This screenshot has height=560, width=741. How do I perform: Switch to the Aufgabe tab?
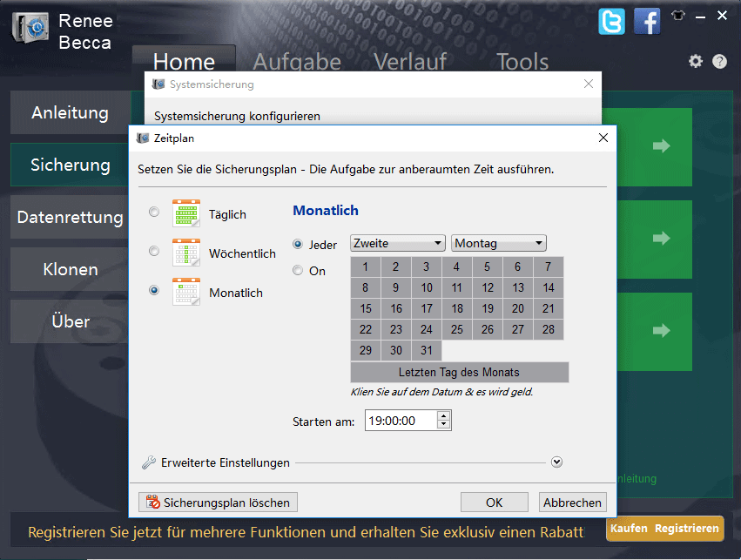click(x=297, y=62)
